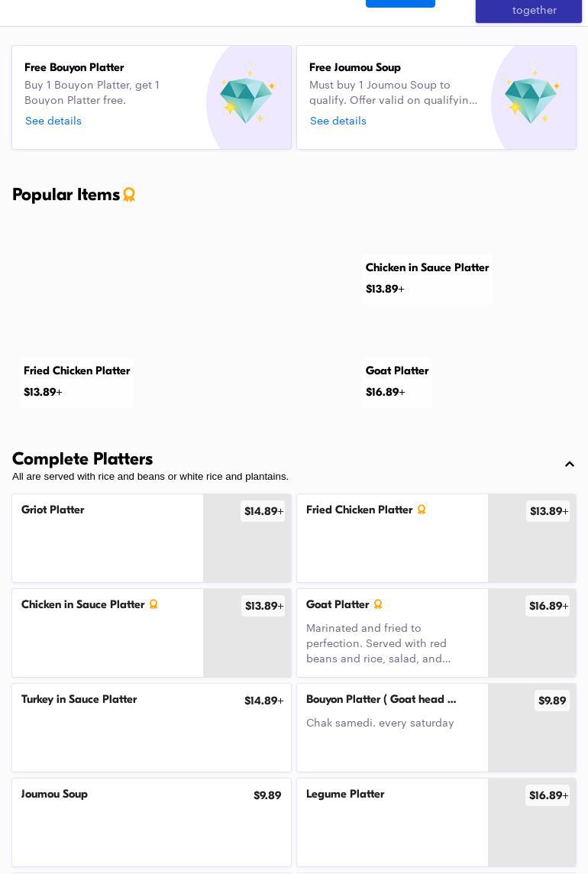Click diamond icon on Free Joumou Soup offer
This screenshot has width=588, height=874.
pos(532,98)
